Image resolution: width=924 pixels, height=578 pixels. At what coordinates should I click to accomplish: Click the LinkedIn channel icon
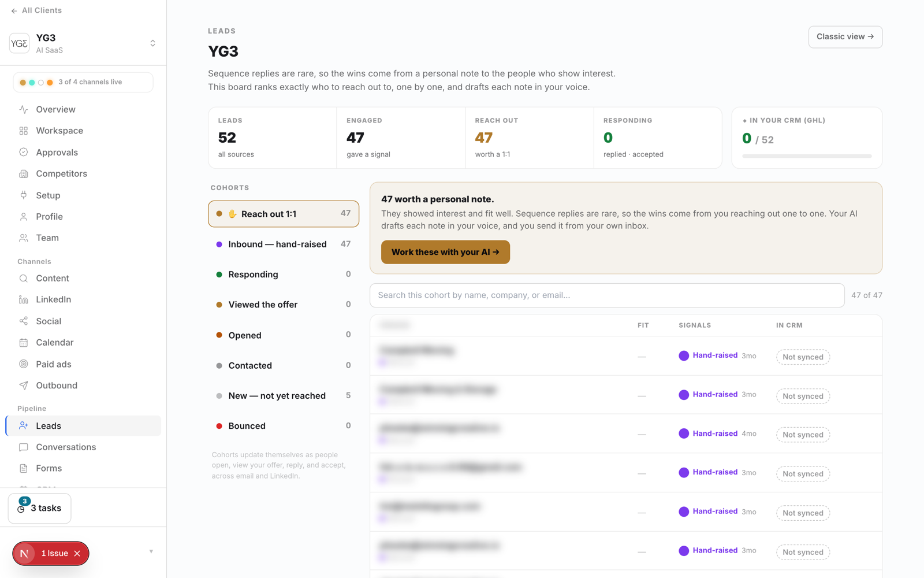(24, 299)
